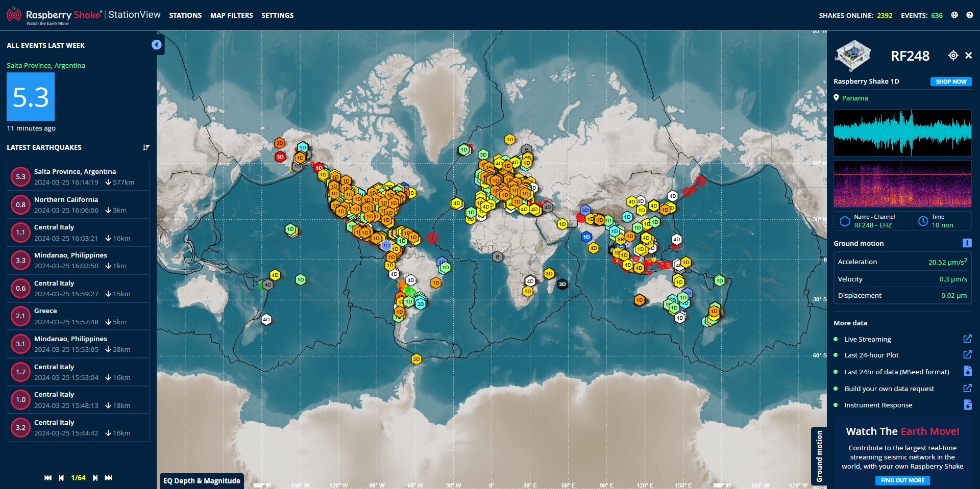This screenshot has width=980, height=489.
Task: Click the red earthquake circle in mid-Atlantic
Action: 432,238
